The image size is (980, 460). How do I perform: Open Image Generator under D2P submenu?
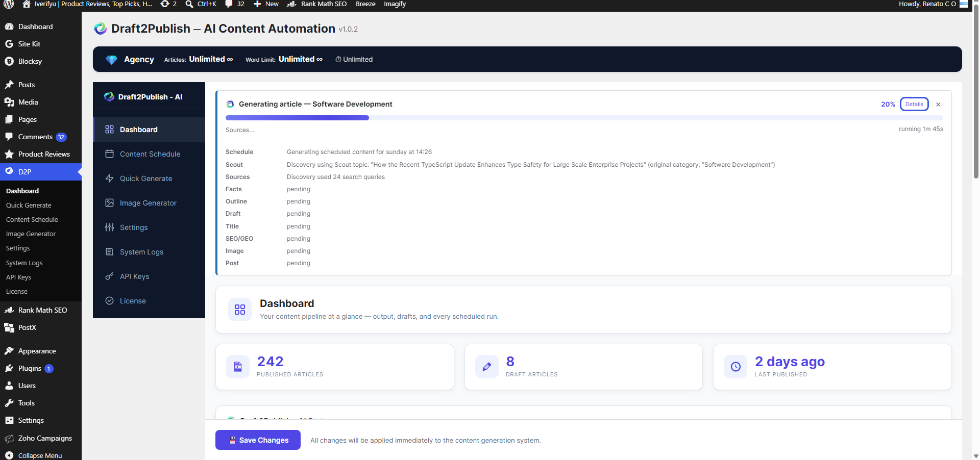tap(31, 234)
